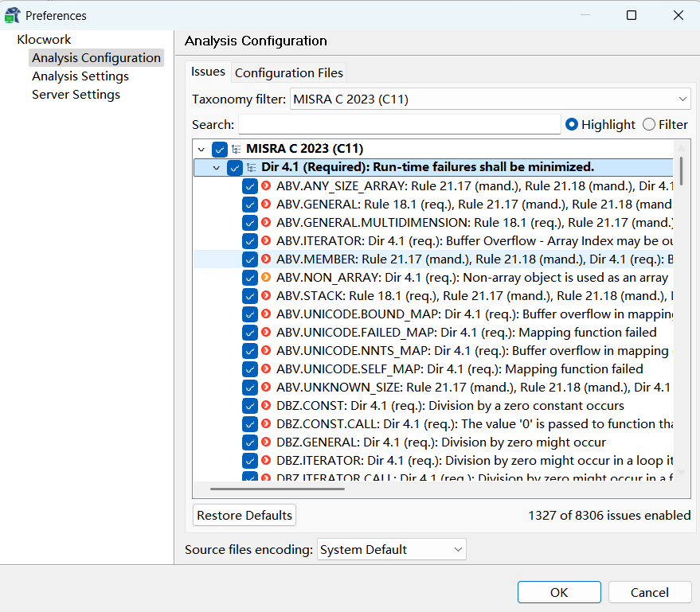The height and width of the screenshot is (612, 700).
Task: Click severity icon of ABV.UNICODE.NNTS_MAP
Action: (266, 350)
